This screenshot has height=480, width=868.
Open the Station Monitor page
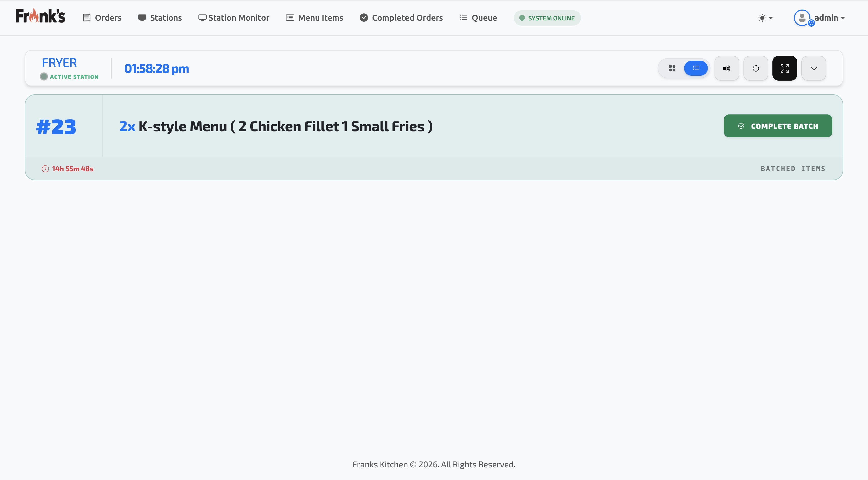point(234,18)
